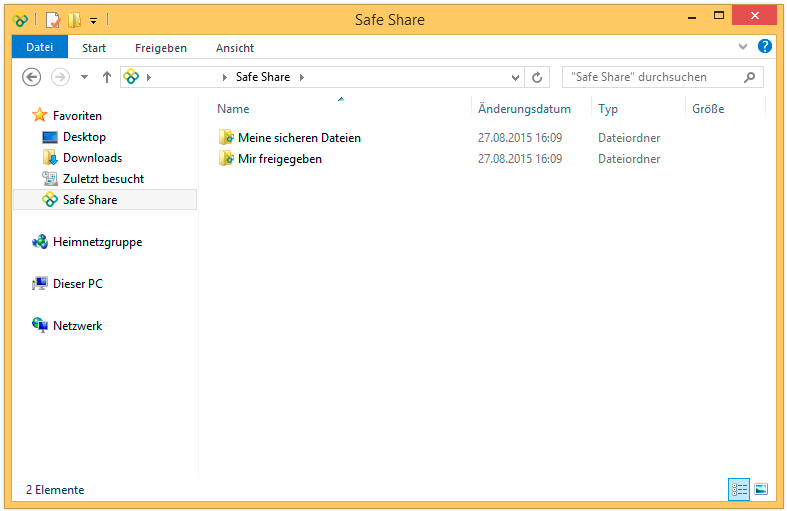
Task: Switch to large icons view in status bar
Action: pyautogui.click(x=761, y=489)
